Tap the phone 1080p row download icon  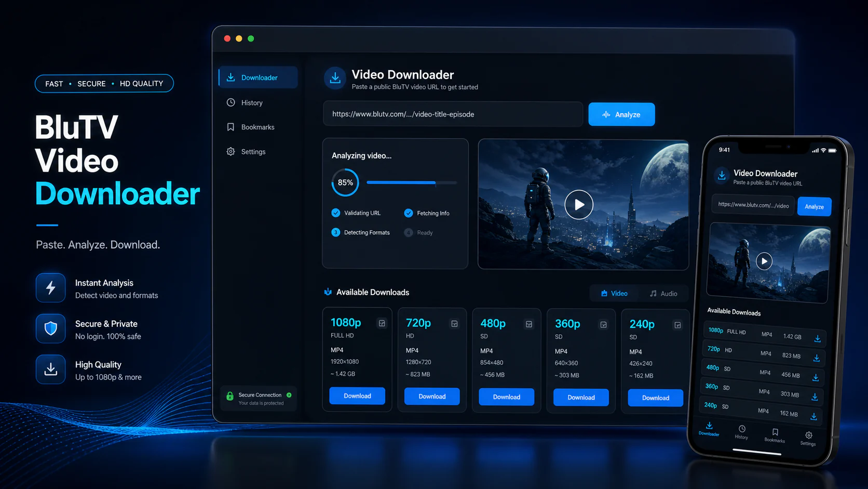817,339
